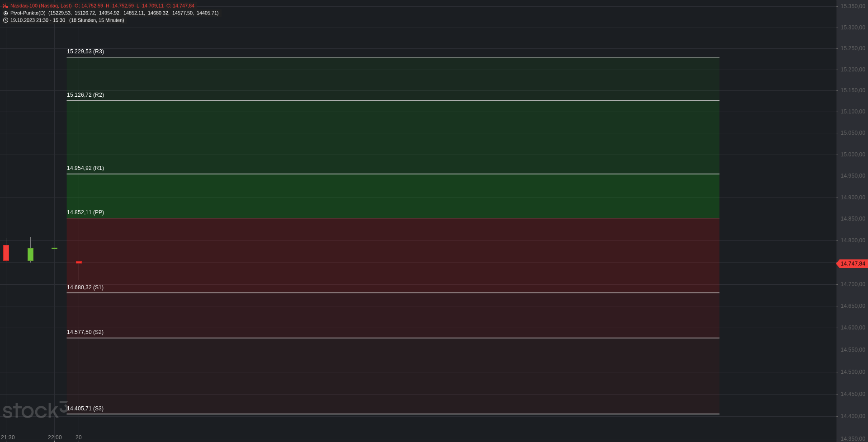Select the 14.954,92 (R1) resistance label
The height and width of the screenshot is (442, 868).
coord(85,168)
